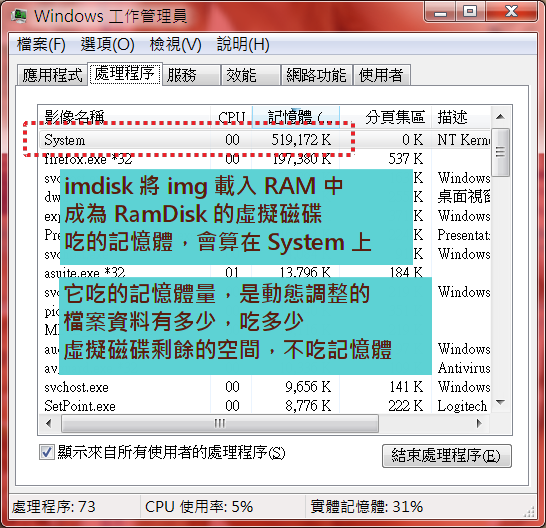Select the SetPoint.exe process row

pyautogui.click(x=265, y=406)
